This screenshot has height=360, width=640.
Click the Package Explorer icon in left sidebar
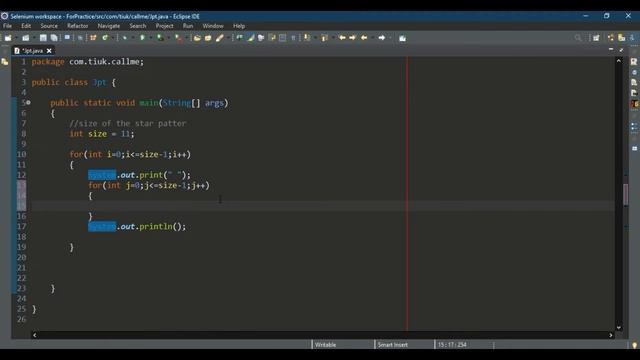click(x=5, y=62)
